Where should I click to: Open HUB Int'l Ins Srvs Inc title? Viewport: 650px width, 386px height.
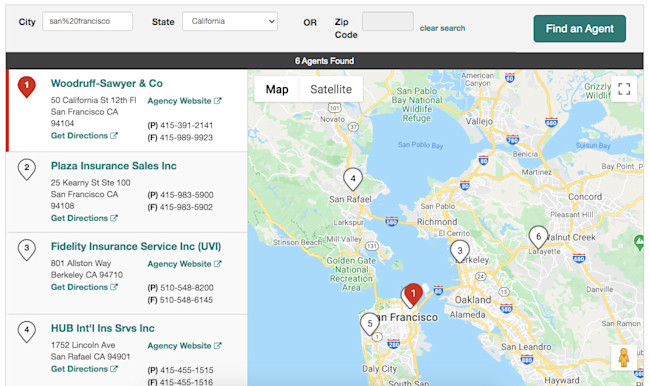tap(102, 328)
